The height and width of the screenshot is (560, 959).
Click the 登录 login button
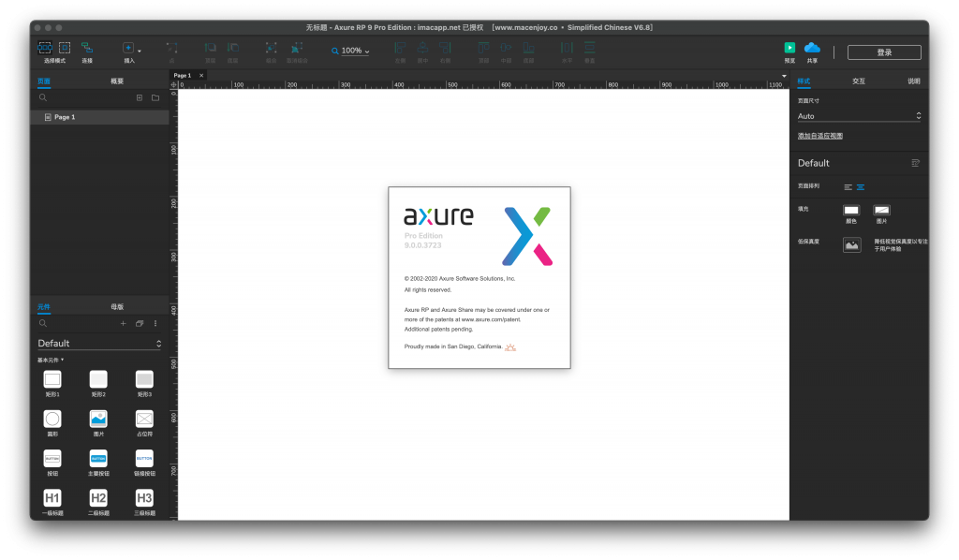point(884,52)
